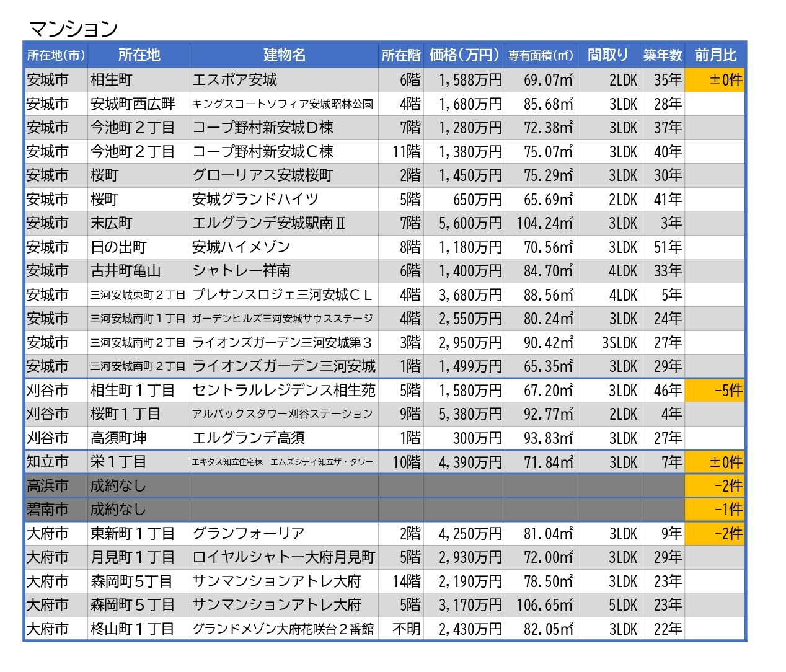Click the 建物名 column header
This screenshot has width=786, height=672.
pos(284,55)
